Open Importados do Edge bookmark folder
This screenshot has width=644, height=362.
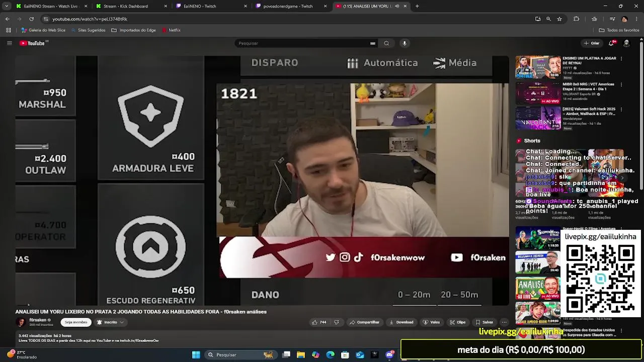point(133,30)
